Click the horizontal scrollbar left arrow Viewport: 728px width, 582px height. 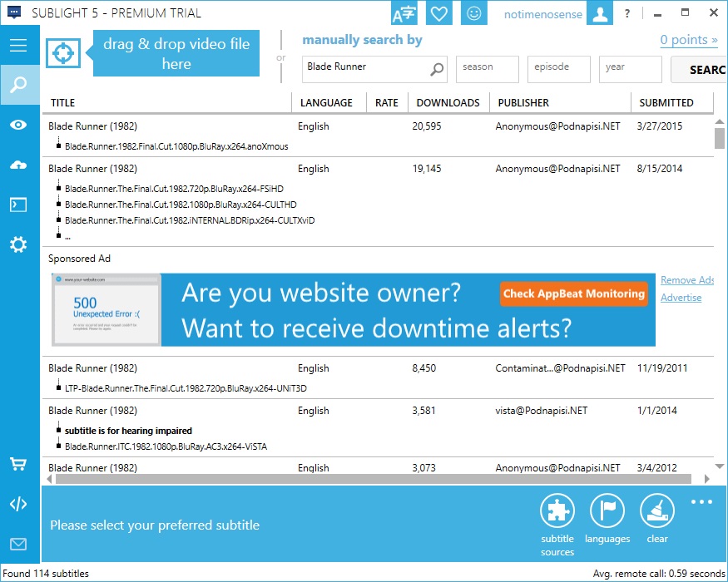[50, 479]
